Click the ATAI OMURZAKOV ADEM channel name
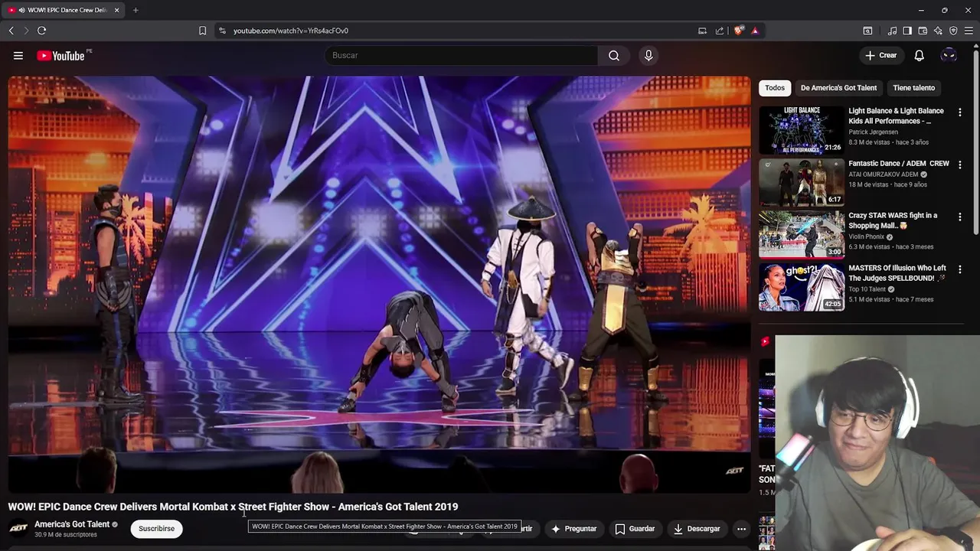Image resolution: width=980 pixels, height=551 pixels. pos(883,174)
